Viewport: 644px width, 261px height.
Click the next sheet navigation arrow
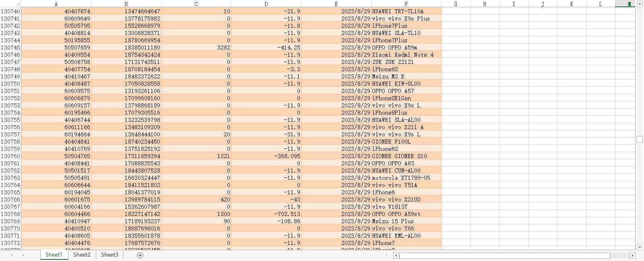tap(23, 255)
